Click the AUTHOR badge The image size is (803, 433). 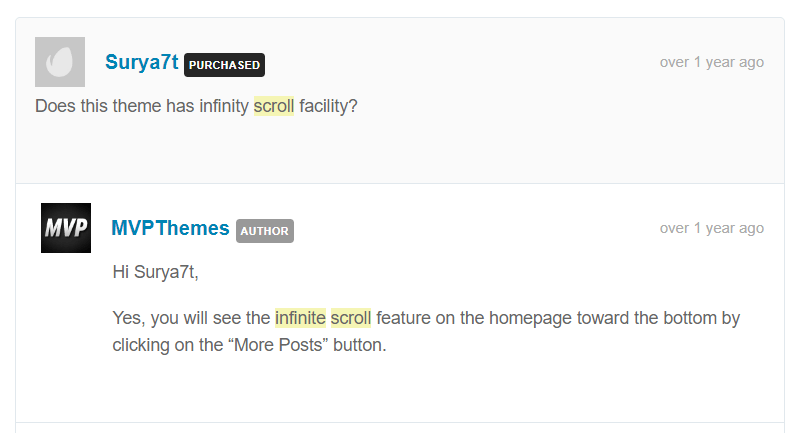[x=265, y=231]
